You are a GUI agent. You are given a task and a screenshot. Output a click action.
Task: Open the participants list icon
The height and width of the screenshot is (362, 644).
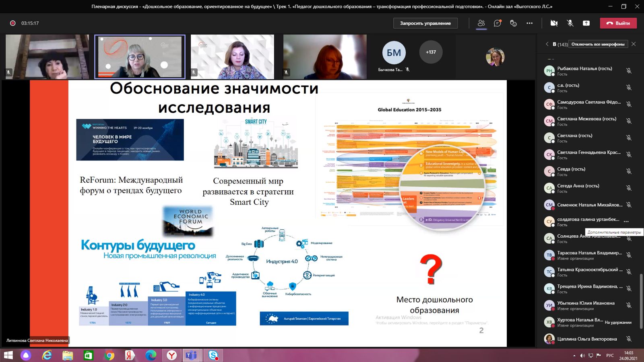point(481,23)
